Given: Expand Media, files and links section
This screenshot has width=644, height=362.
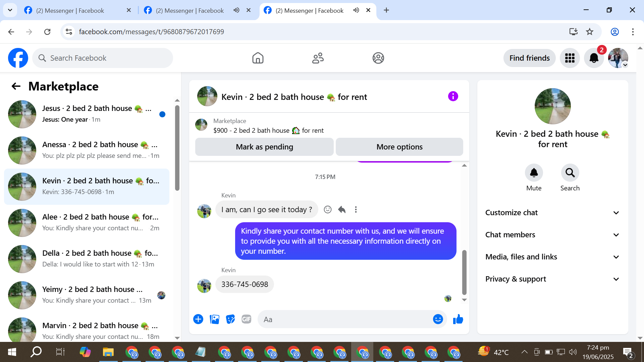Looking at the screenshot, I should click(552, 257).
